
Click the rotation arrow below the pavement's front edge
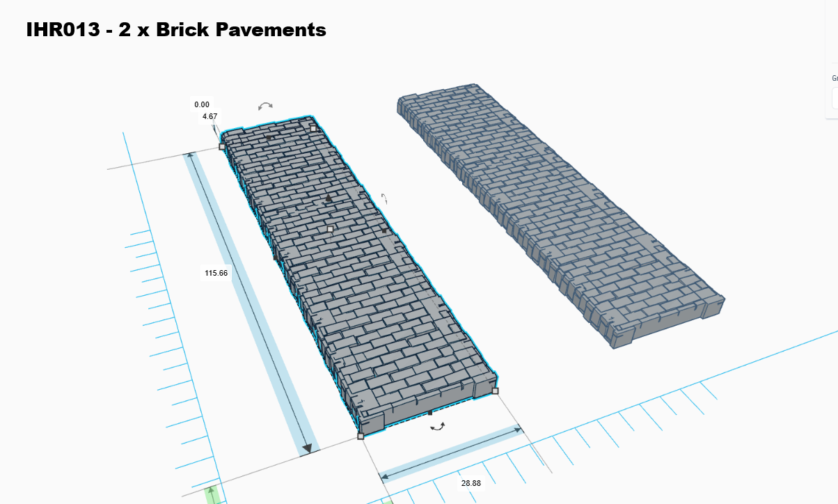pyautogui.click(x=437, y=426)
